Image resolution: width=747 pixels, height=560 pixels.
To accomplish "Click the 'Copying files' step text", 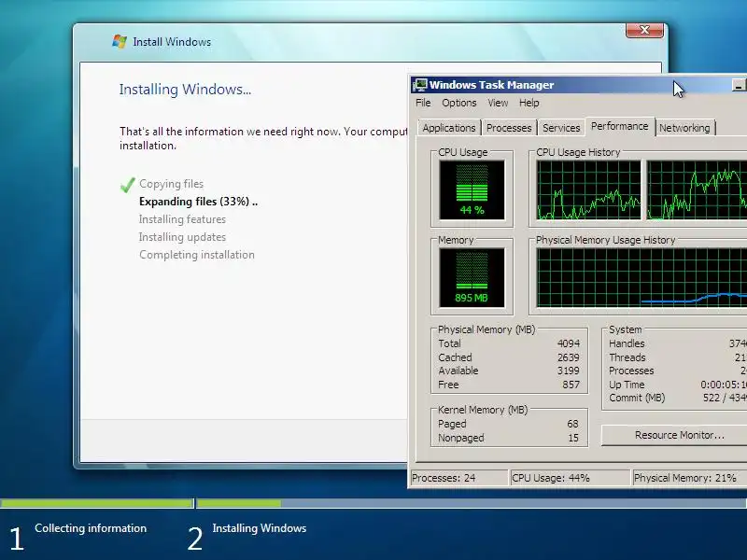I will [x=171, y=184].
